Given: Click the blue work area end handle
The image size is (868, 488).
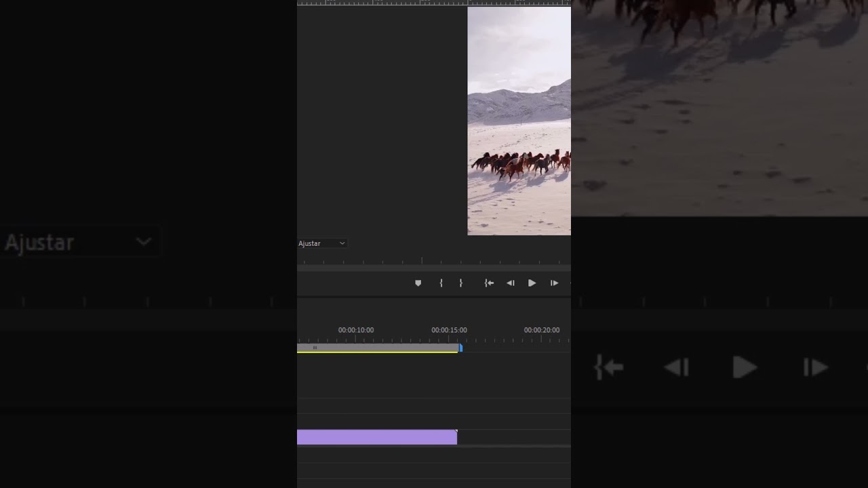Looking at the screenshot, I should (x=460, y=348).
